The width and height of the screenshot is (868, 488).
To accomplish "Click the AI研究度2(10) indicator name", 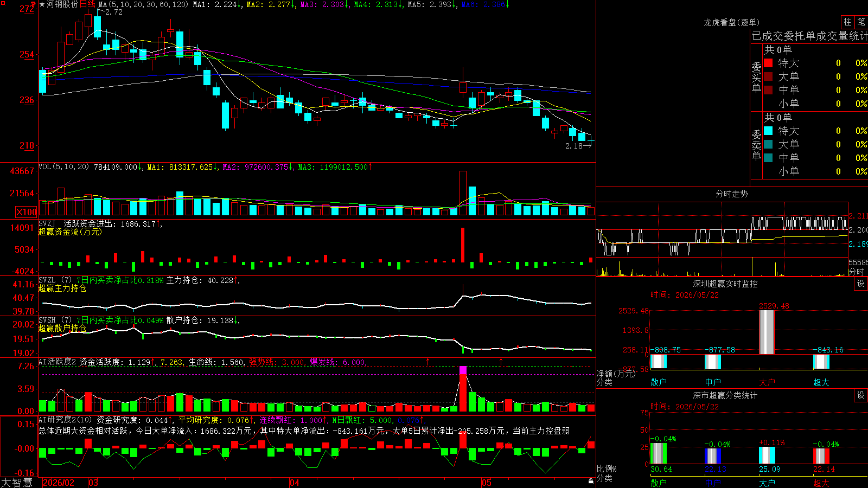I will (65, 420).
